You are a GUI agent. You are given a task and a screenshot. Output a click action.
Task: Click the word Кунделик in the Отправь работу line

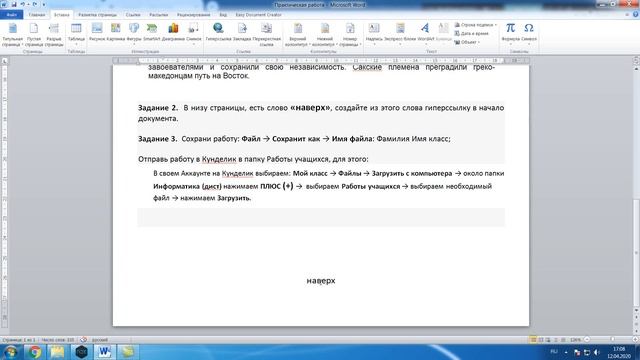point(219,159)
